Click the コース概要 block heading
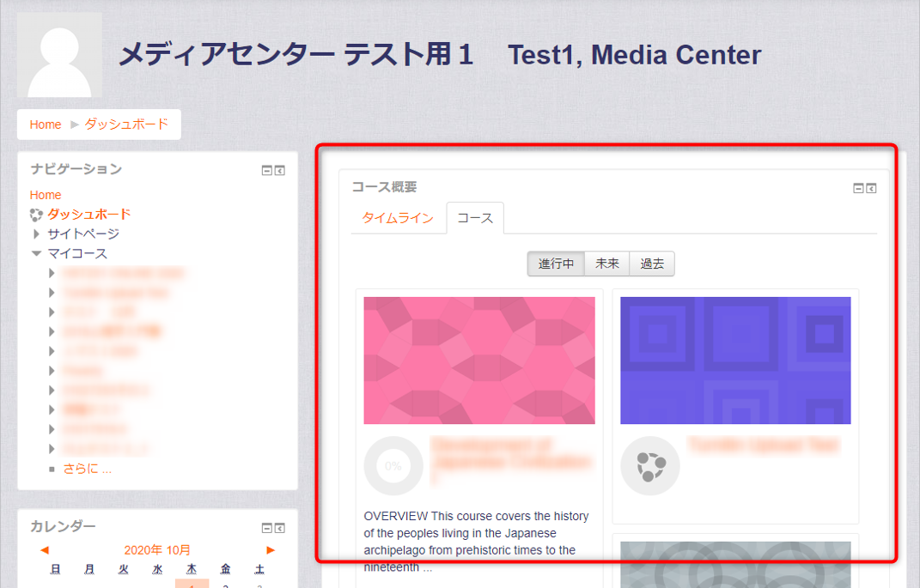920x588 pixels. pos(384,187)
